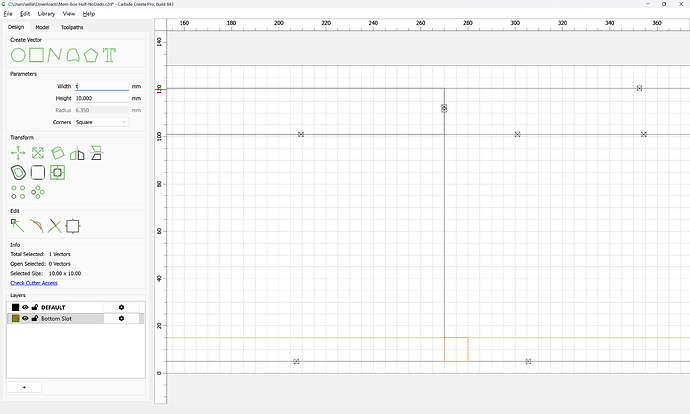Select the DEFAULT layer row

pyautogui.click(x=76, y=307)
